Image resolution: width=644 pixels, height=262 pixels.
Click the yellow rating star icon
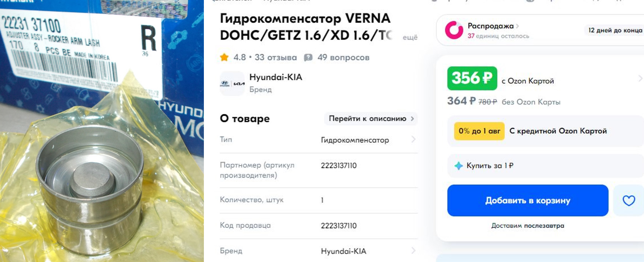(224, 57)
